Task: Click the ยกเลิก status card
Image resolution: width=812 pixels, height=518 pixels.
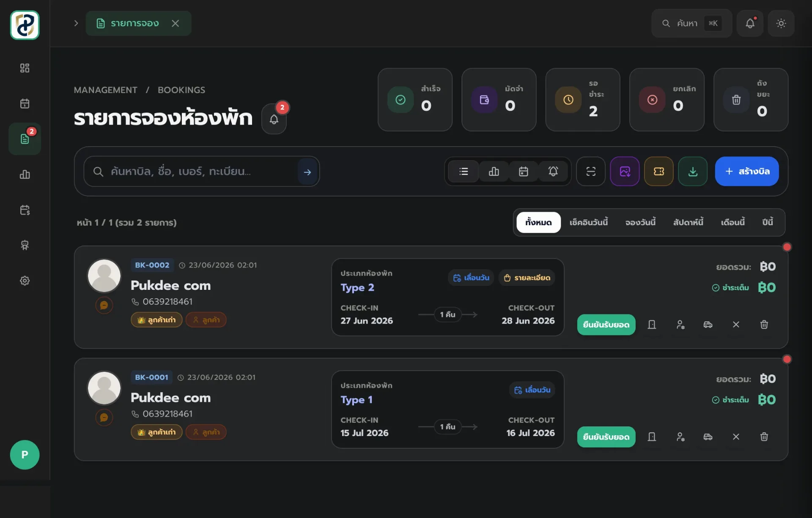Action: [667, 100]
